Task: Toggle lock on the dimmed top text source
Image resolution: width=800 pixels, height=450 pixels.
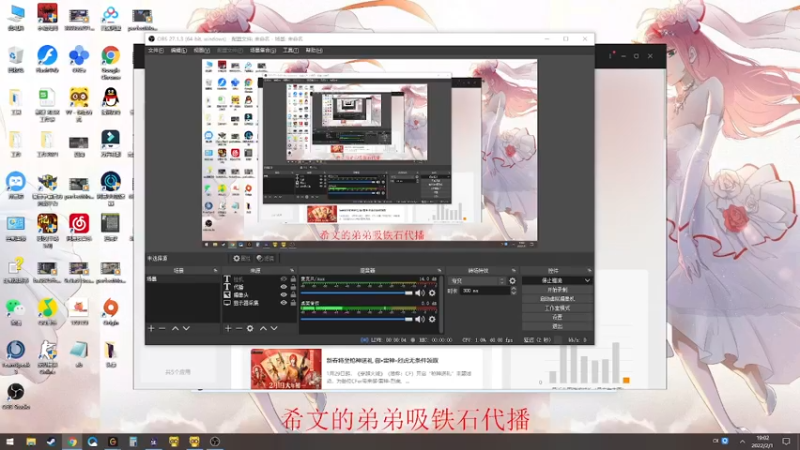Action: pos(293,280)
